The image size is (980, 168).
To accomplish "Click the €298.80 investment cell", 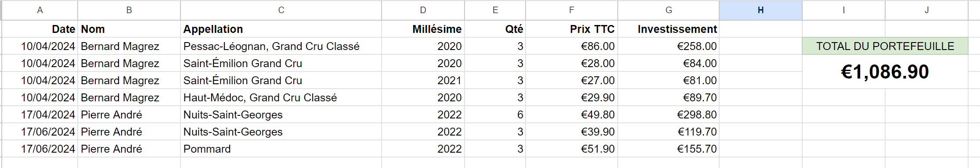I will pos(668,114).
